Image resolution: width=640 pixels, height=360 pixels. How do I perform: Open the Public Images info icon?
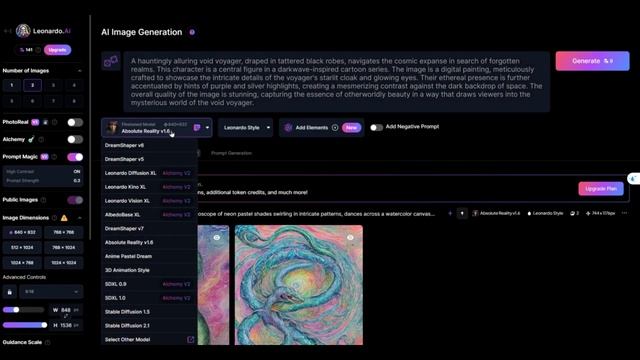click(x=43, y=200)
